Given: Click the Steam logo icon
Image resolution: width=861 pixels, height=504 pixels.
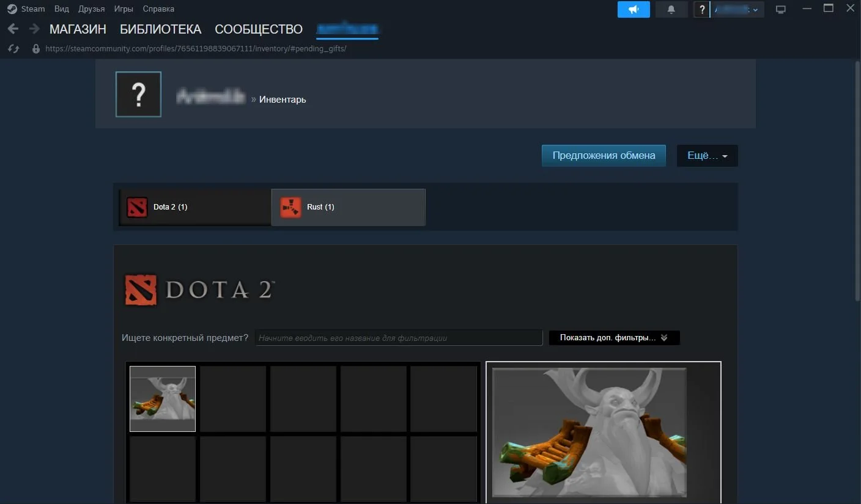Looking at the screenshot, I should click(12, 9).
